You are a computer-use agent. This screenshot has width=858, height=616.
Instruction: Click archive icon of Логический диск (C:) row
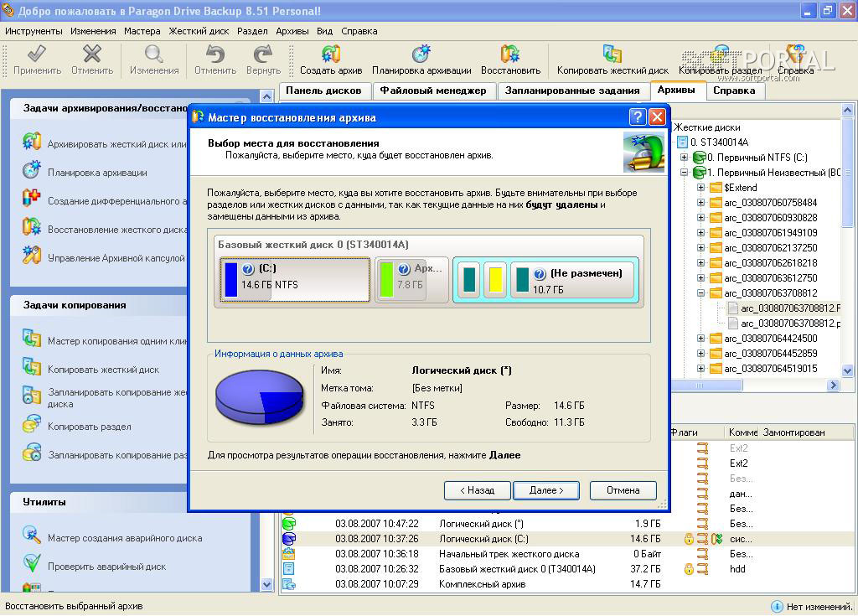tap(289, 539)
